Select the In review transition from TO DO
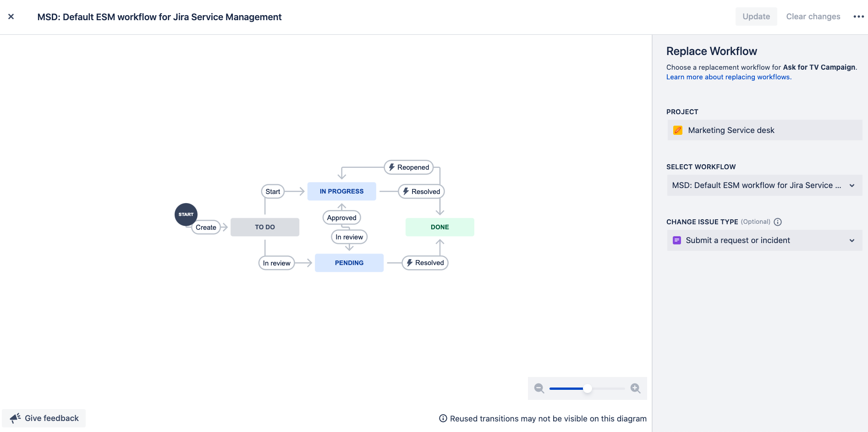The image size is (868, 432). (x=276, y=263)
